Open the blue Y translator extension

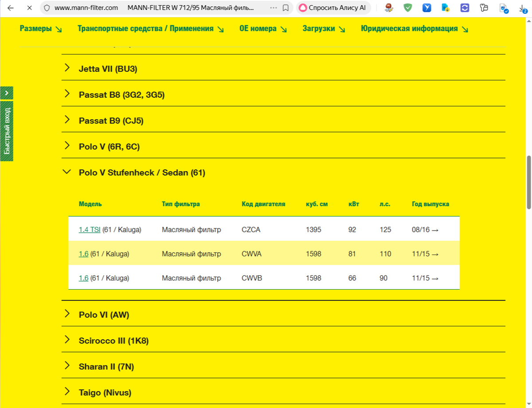427,8
